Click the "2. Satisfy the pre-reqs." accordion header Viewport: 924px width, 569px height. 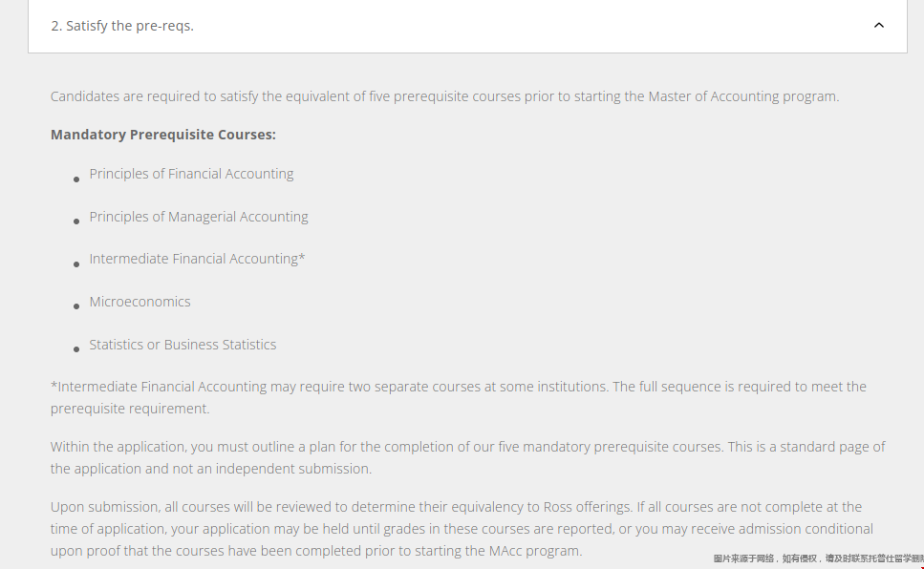pyautogui.click(x=467, y=26)
